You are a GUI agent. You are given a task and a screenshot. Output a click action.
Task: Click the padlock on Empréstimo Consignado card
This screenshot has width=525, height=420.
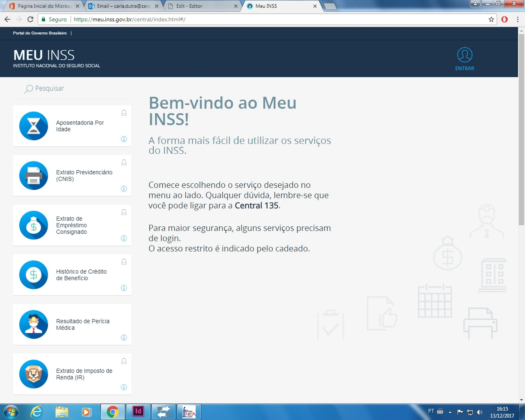coord(124,212)
